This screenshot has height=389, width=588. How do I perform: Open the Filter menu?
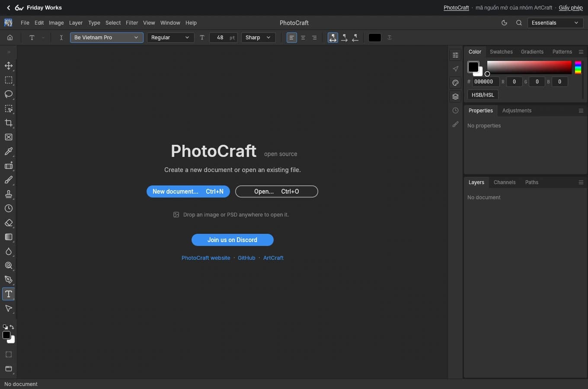[x=132, y=23]
